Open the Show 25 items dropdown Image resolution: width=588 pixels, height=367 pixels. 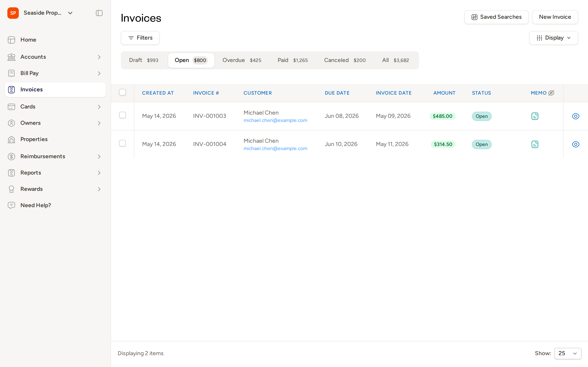click(568, 353)
